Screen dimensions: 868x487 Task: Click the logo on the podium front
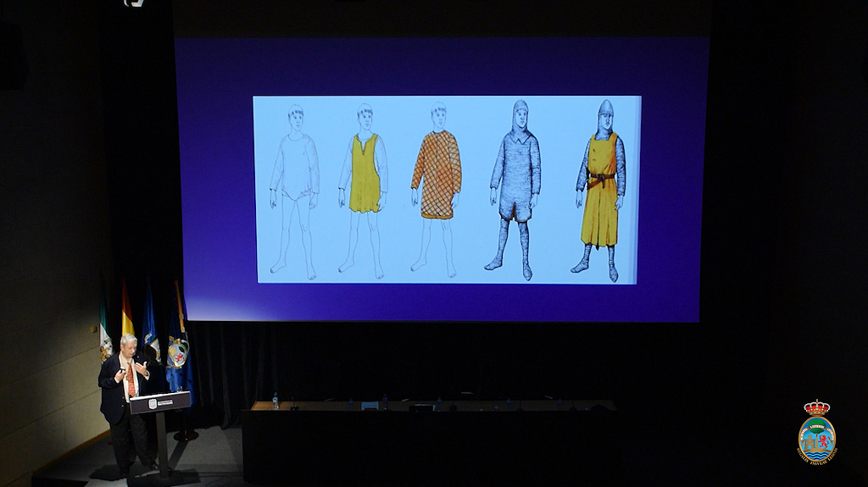tap(153, 404)
